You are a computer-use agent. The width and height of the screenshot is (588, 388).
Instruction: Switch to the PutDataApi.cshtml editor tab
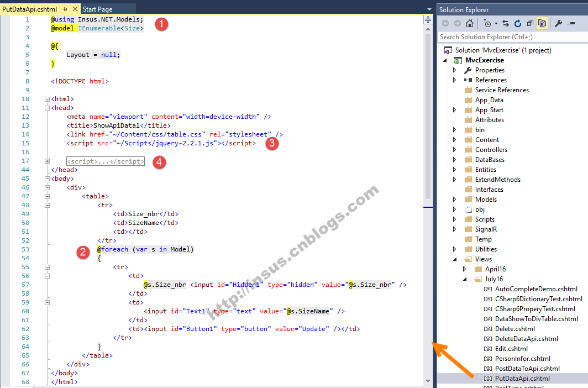[x=30, y=9]
